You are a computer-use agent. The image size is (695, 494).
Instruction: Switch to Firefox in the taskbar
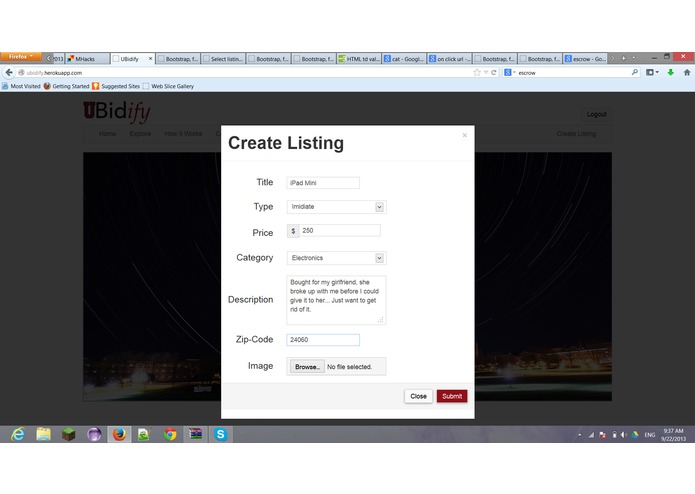(x=119, y=434)
